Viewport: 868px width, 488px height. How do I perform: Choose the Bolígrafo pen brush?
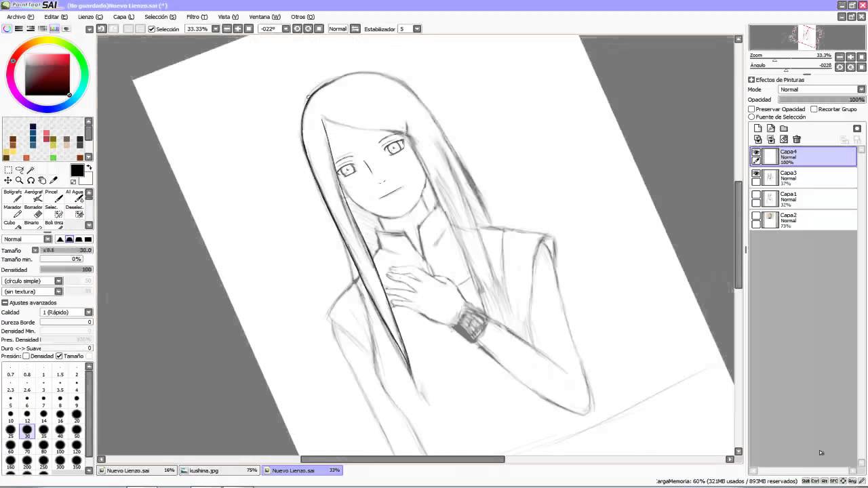point(13,196)
